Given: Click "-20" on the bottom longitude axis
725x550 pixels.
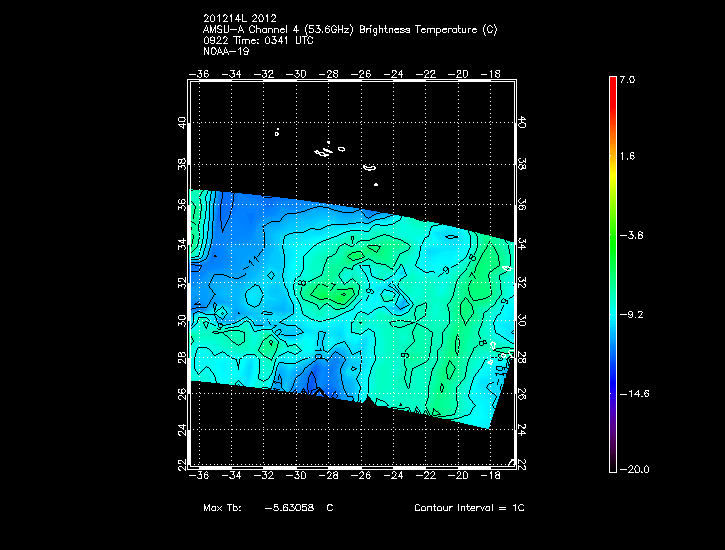Looking at the screenshot, I should pyautogui.click(x=458, y=476).
